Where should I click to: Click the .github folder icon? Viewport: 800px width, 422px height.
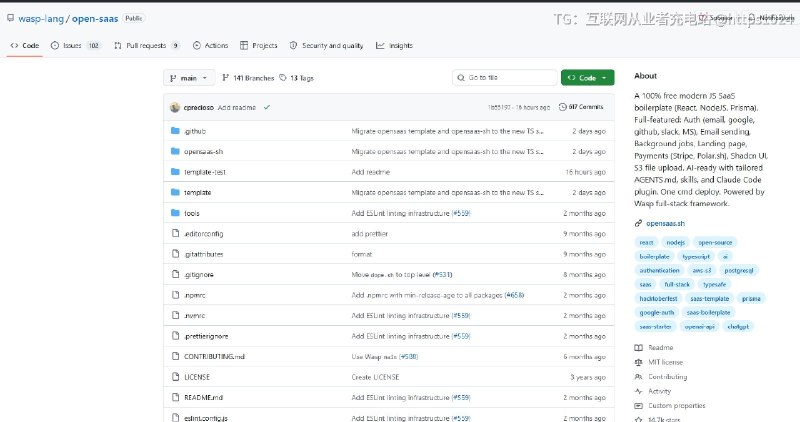[x=176, y=131]
